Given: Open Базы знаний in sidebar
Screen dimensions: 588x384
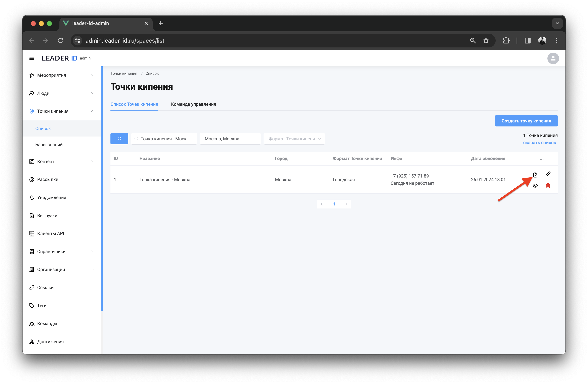Looking at the screenshot, I should (49, 145).
